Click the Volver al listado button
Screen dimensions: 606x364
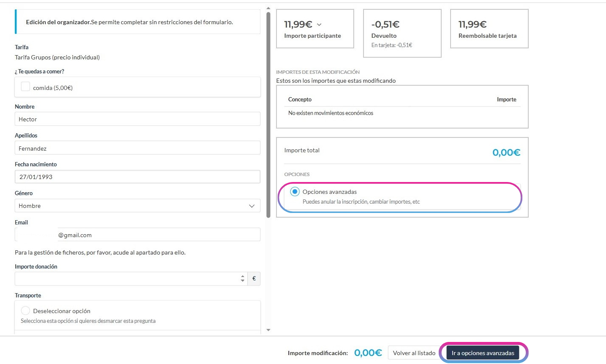point(414,353)
